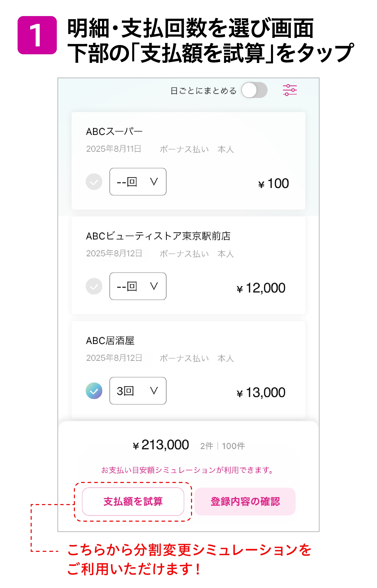
Task: Select the check circle for ABCビューティストア purchase
Action: click(x=94, y=286)
